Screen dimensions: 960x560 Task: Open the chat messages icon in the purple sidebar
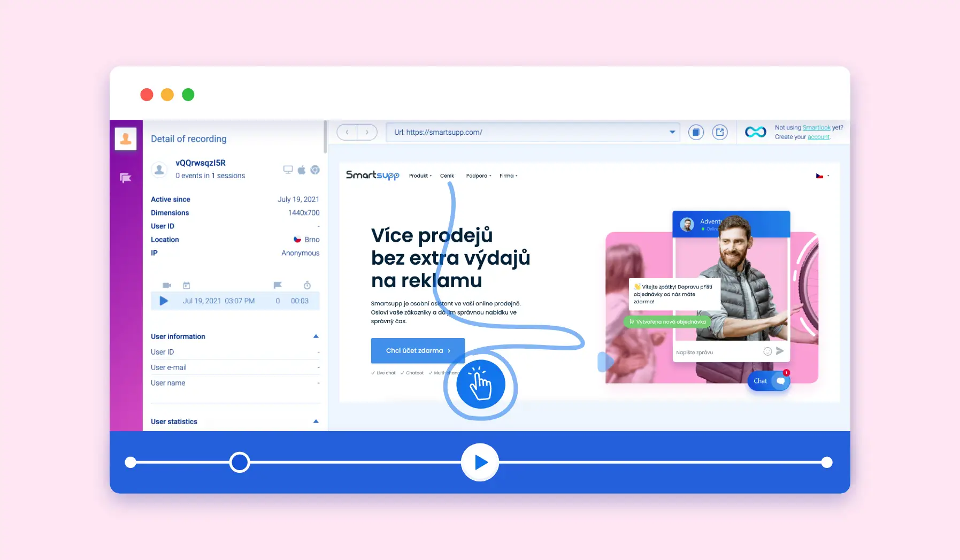click(126, 178)
